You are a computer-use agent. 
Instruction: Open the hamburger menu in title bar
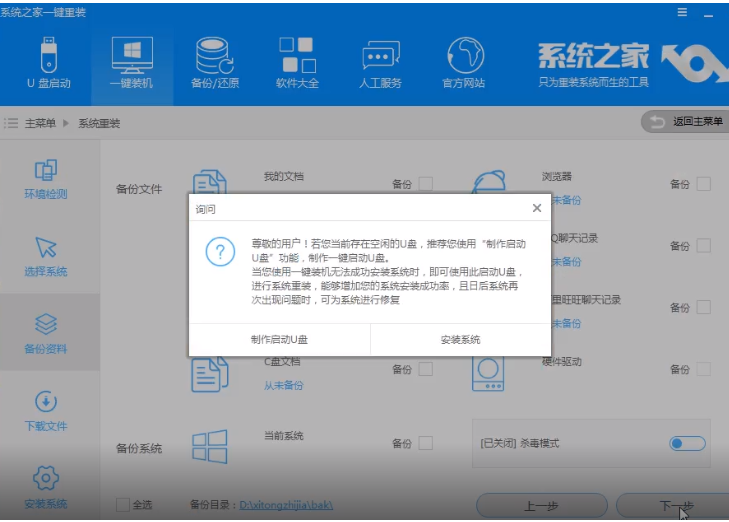[x=682, y=12]
